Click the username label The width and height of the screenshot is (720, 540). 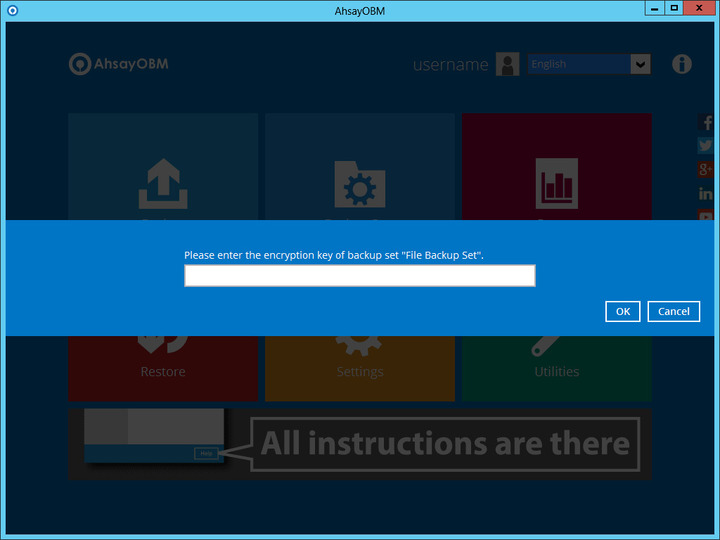450,65
